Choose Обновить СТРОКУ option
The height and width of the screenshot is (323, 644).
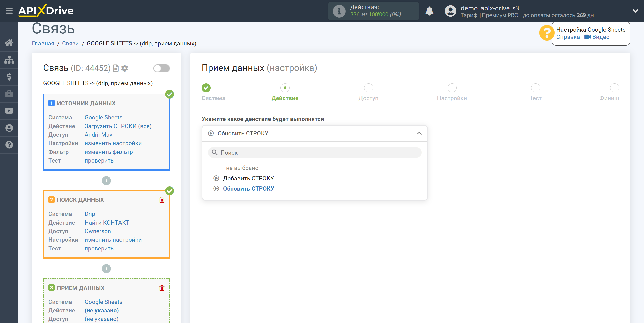[x=248, y=189]
